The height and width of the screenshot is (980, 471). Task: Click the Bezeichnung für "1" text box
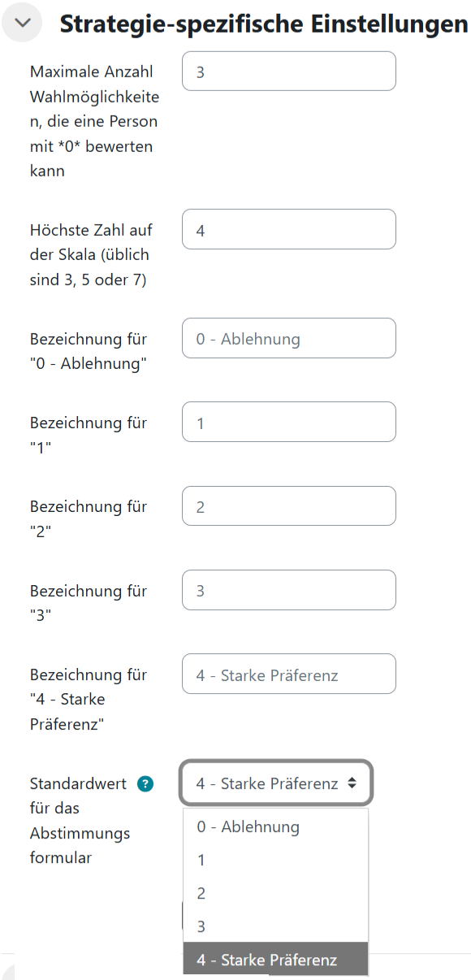click(x=288, y=422)
